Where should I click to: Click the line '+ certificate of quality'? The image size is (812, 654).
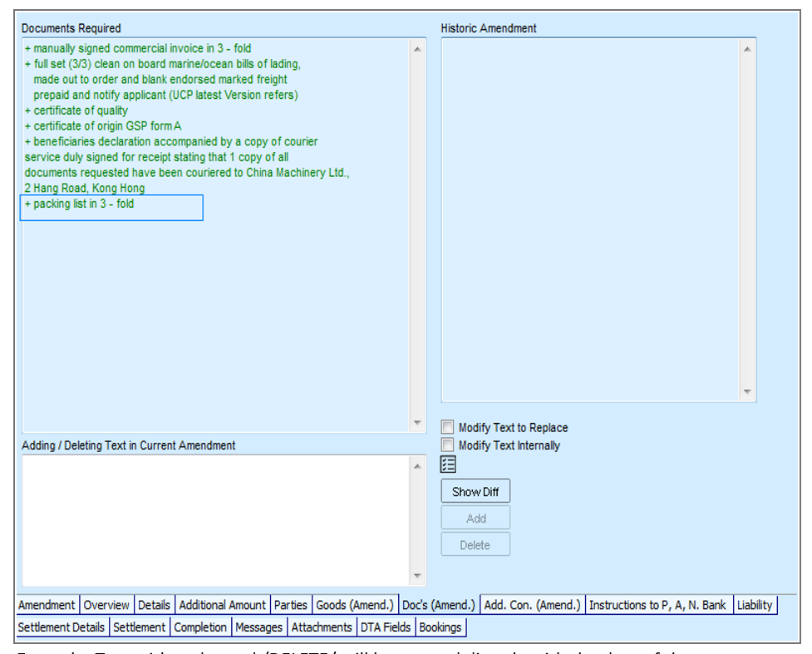76,111
